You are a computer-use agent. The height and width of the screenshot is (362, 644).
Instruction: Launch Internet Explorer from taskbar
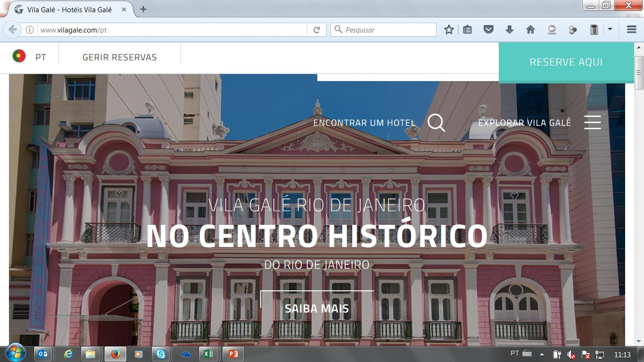click(68, 354)
